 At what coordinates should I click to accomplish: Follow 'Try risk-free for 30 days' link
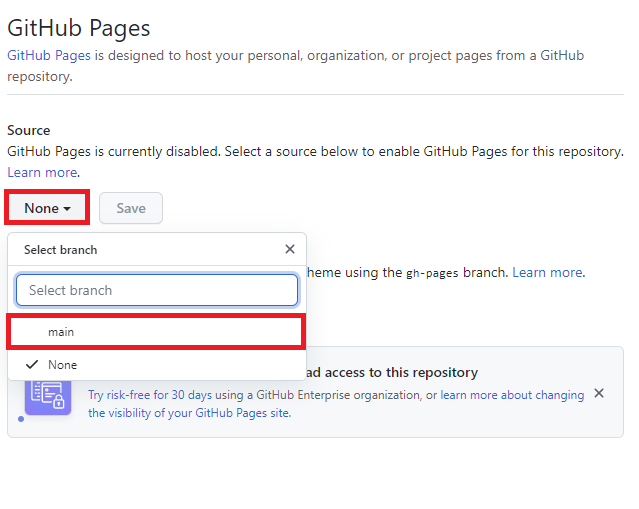pos(150,395)
